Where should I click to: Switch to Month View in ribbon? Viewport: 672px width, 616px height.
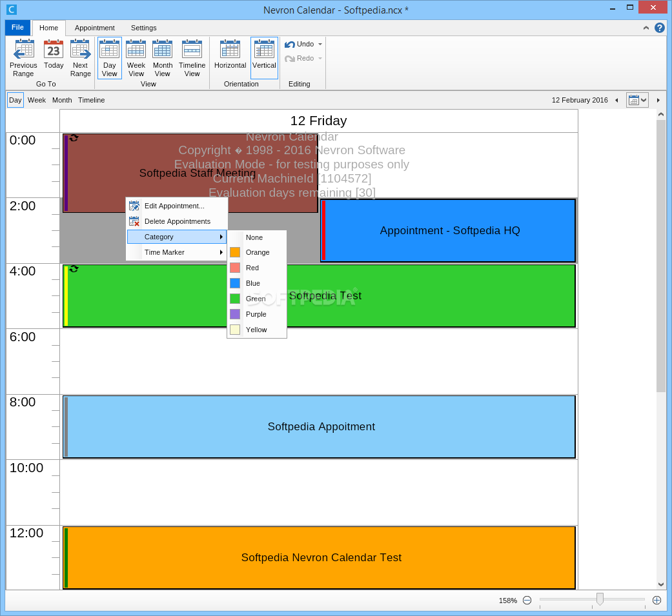coord(163,58)
